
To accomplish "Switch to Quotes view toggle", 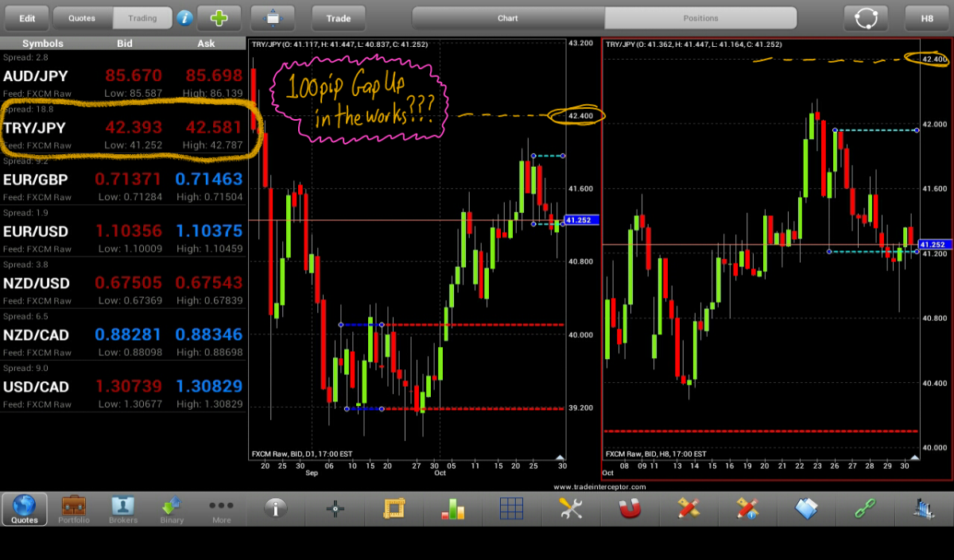I will [x=83, y=17].
